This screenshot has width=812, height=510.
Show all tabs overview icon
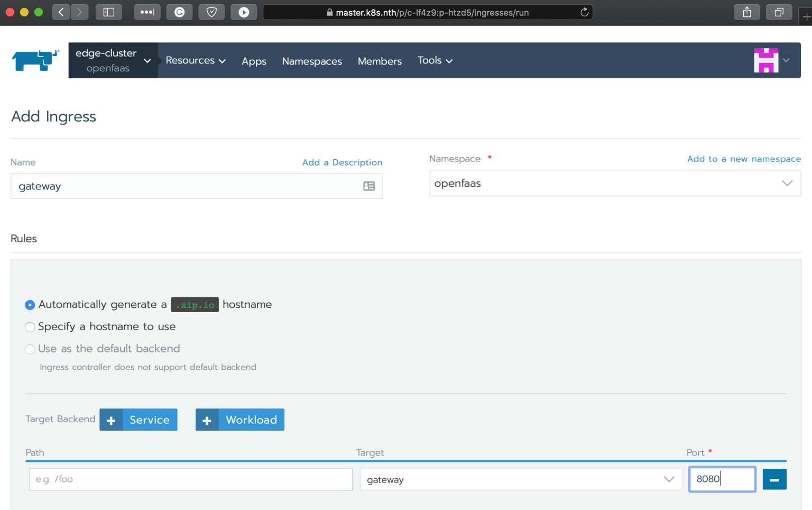(779, 12)
